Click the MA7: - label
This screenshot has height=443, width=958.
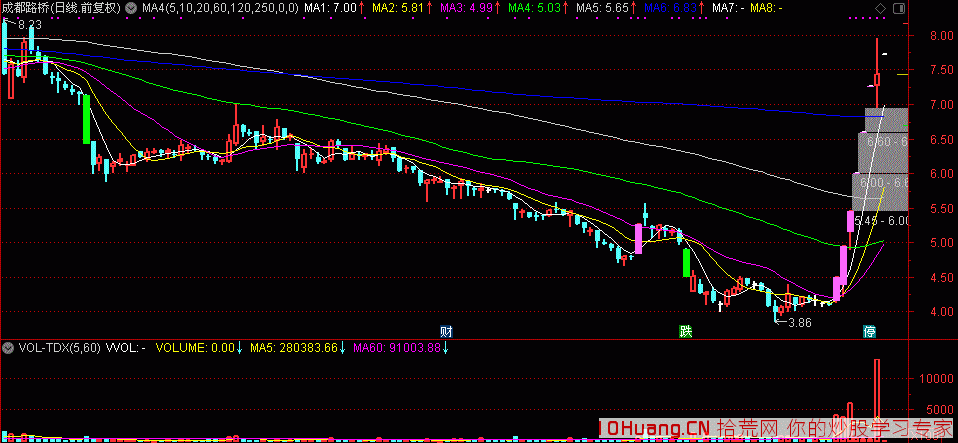(728, 8)
